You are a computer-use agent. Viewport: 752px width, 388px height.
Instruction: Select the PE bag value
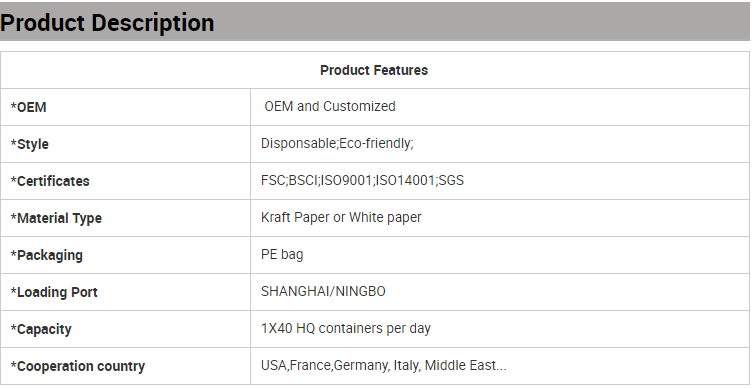coord(282,254)
